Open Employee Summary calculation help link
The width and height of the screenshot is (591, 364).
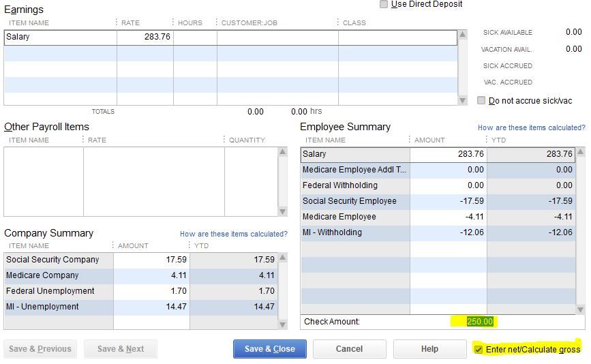click(531, 127)
